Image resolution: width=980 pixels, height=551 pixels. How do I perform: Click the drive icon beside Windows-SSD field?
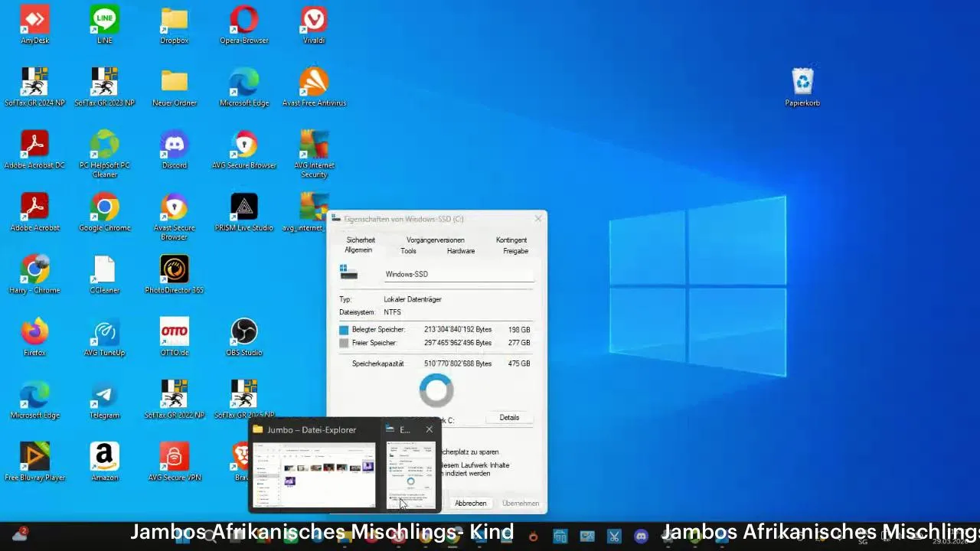click(348, 272)
